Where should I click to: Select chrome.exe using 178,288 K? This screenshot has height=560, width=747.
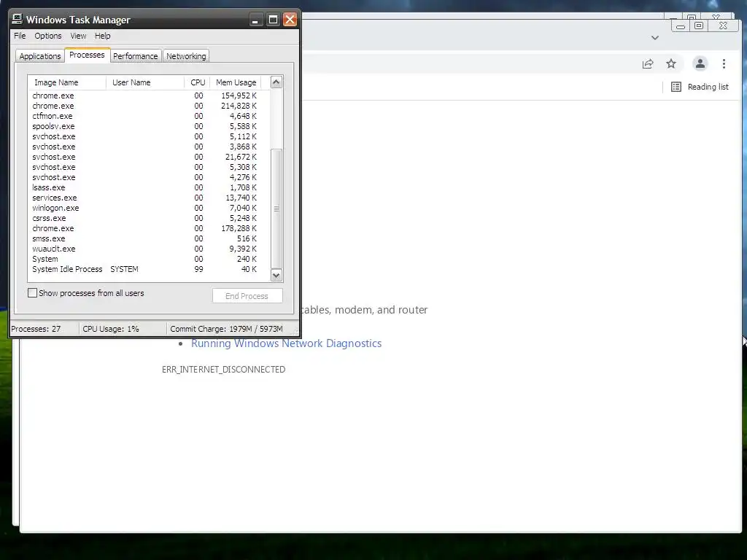(x=149, y=228)
